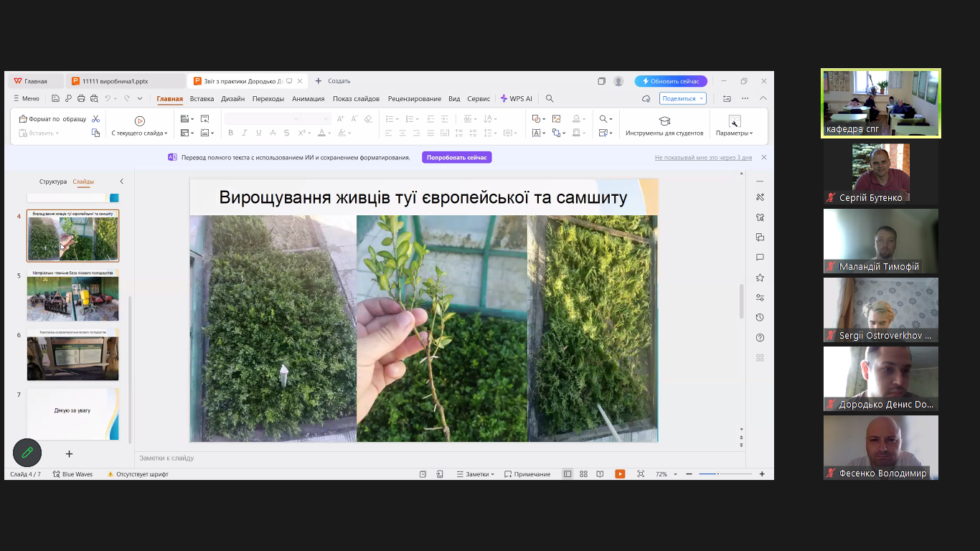Open the Параметры dropdown
This screenshot has width=980, height=551.
(734, 133)
